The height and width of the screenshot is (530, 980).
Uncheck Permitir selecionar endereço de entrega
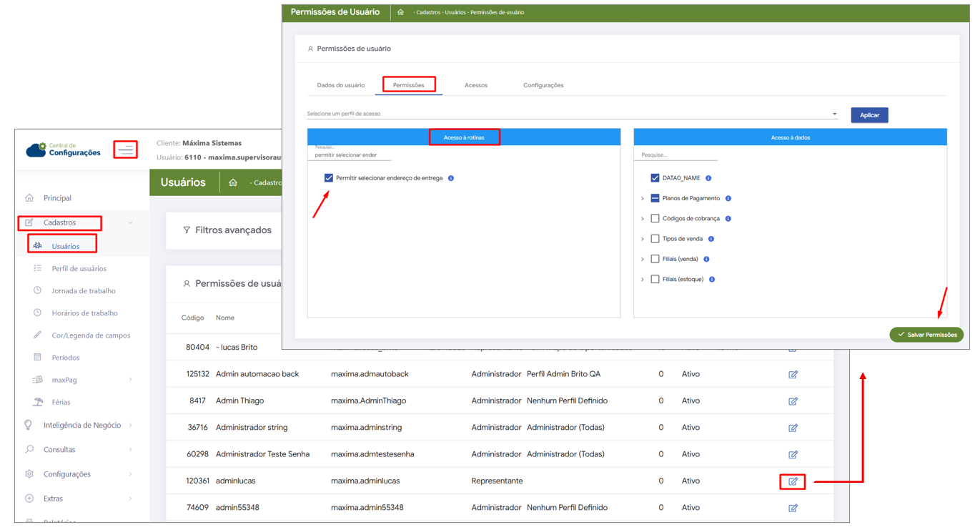[329, 178]
